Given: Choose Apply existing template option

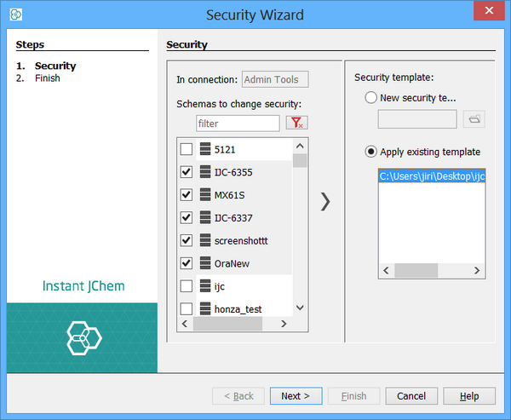Looking at the screenshot, I should (x=370, y=152).
